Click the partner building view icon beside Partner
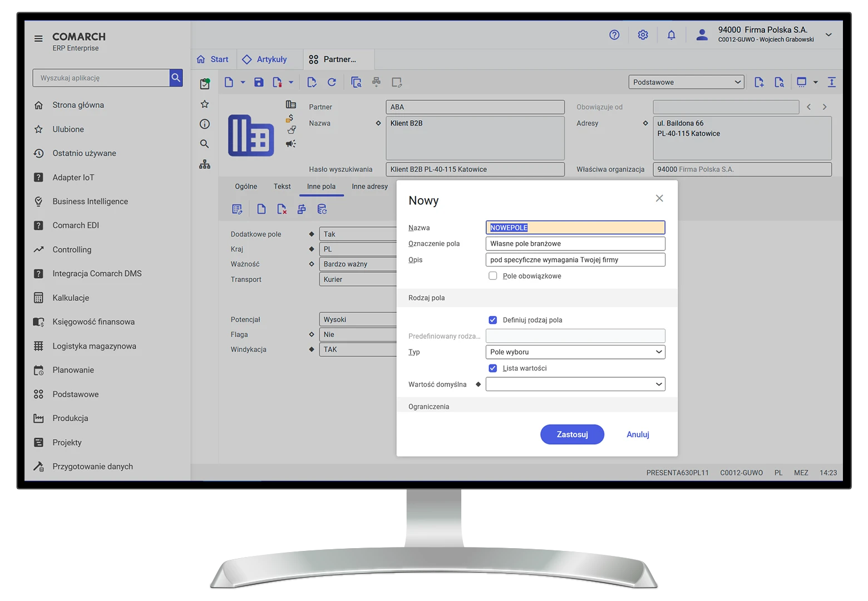868x601 pixels. (x=290, y=104)
